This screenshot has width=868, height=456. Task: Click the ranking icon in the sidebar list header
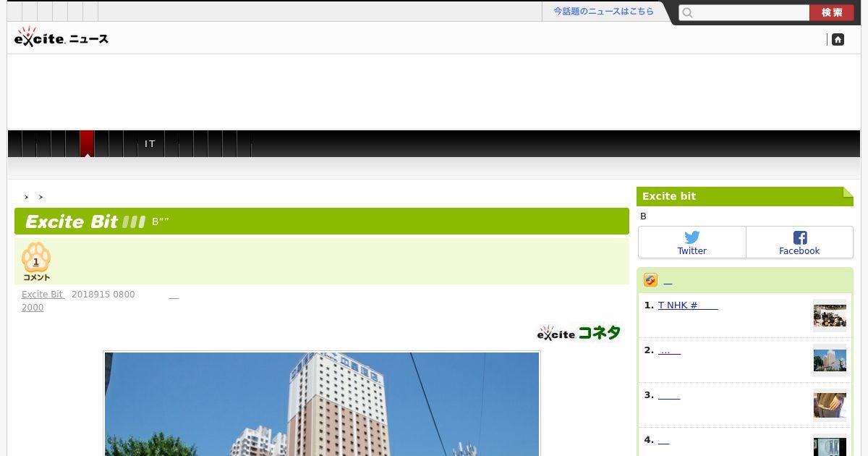coord(651,280)
